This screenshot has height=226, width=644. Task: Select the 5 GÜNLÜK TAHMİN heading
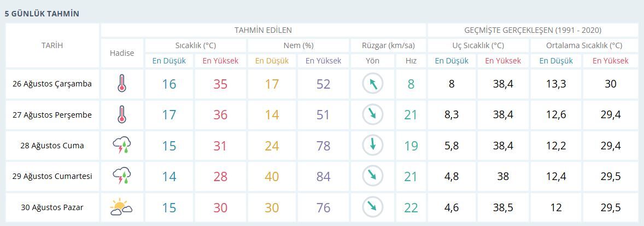42,14
